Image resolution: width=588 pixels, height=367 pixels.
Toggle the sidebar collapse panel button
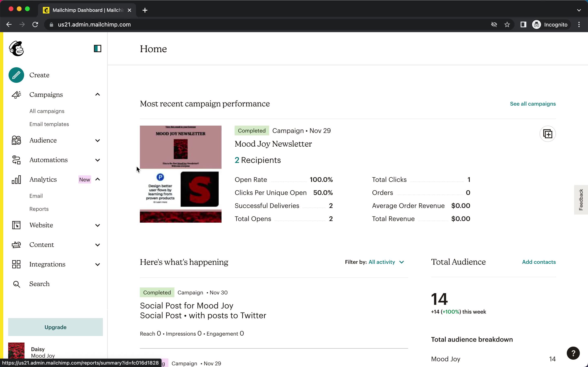97,48
